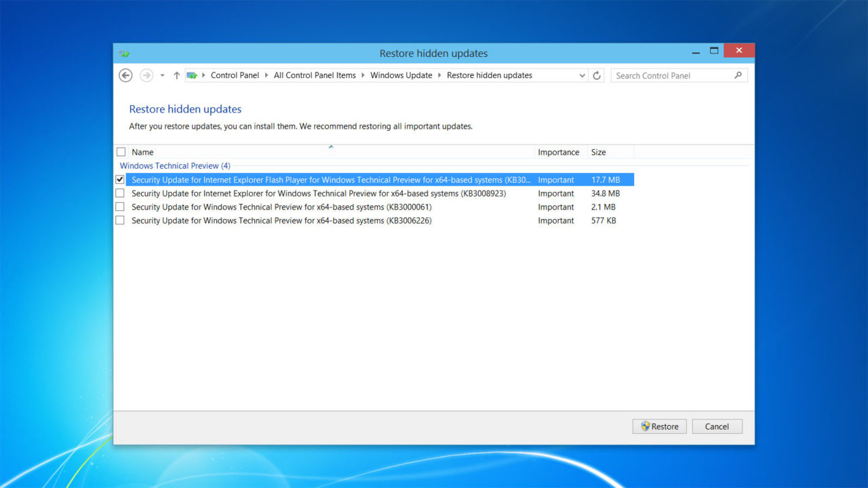Navigate to Windows Update breadcrumb
Viewport: 868px width, 488px height.
(401, 75)
